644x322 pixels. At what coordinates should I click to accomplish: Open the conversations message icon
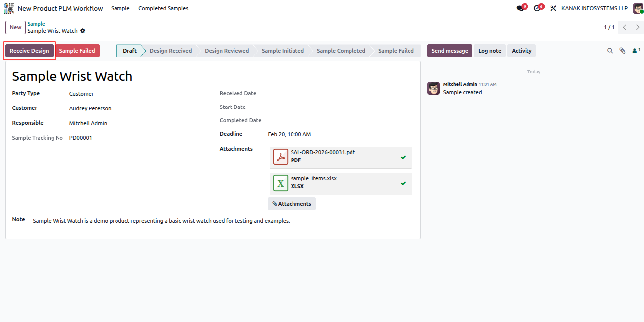[520, 8]
